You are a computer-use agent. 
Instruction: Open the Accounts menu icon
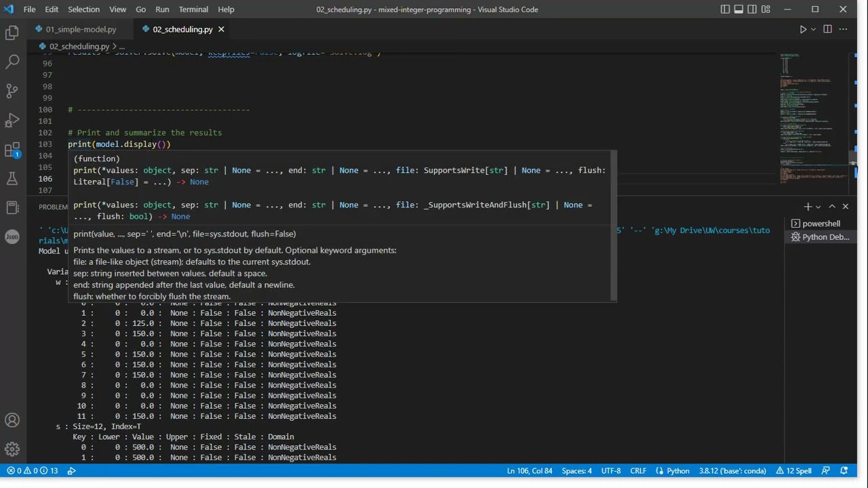point(12,420)
